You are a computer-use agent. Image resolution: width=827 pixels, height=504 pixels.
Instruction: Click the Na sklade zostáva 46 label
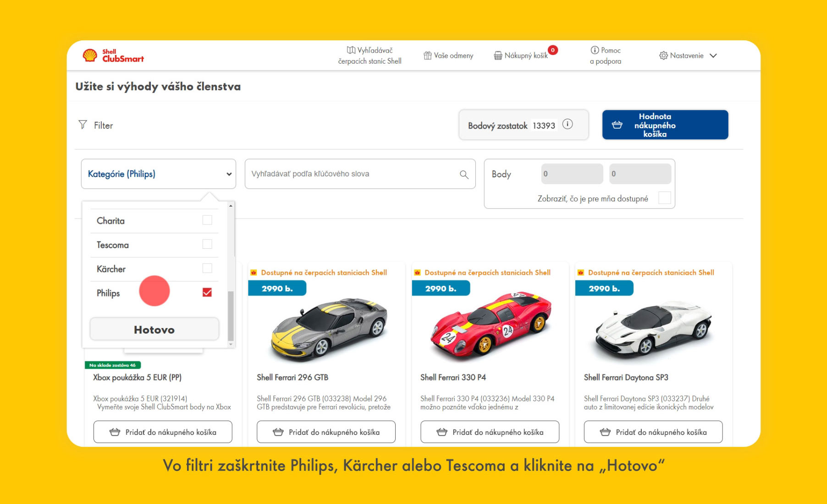pyautogui.click(x=113, y=365)
